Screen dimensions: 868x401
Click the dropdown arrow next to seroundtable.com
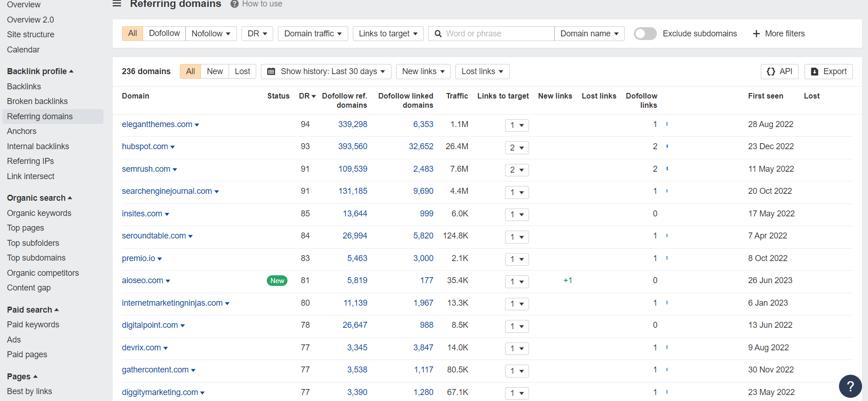point(190,237)
